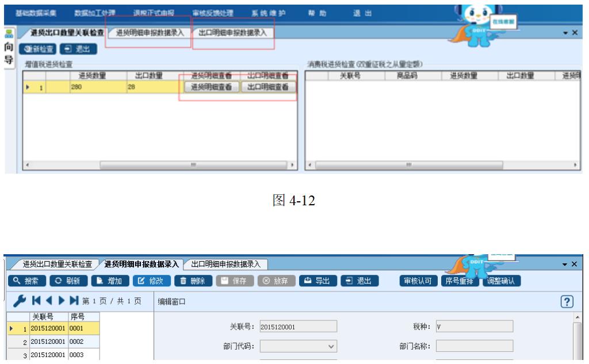Open tab list dropdown arrow in upper panel
This screenshot has width=589, height=364.
(x=565, y=33)
